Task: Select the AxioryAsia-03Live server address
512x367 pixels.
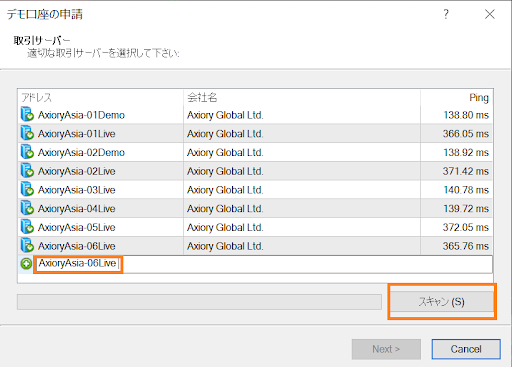Action: point(77,190)
